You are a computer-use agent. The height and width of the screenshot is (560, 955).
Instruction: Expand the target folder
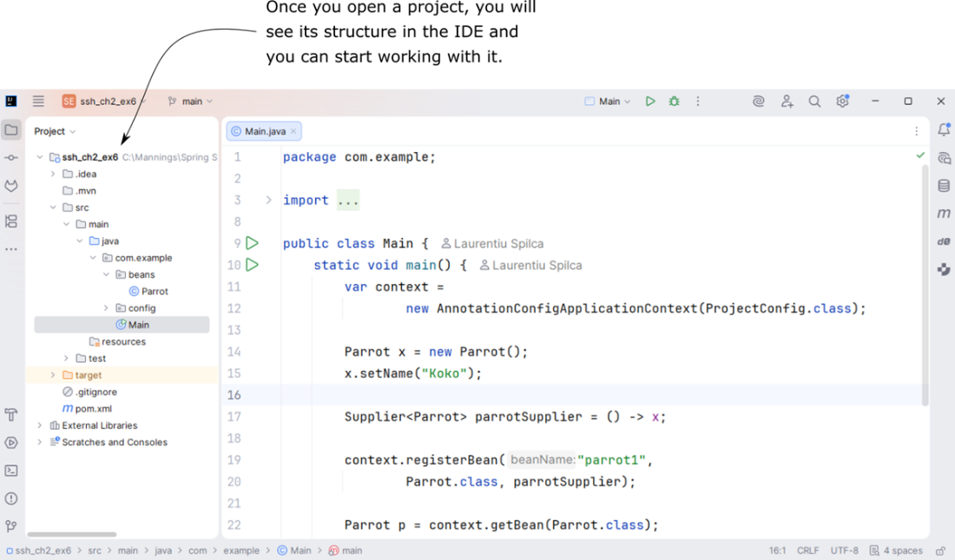pos(53,375)
